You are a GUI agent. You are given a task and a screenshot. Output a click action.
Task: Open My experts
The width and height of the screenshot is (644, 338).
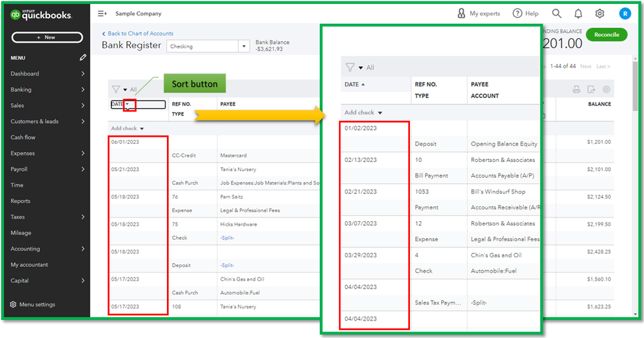(x=478, y=14)
